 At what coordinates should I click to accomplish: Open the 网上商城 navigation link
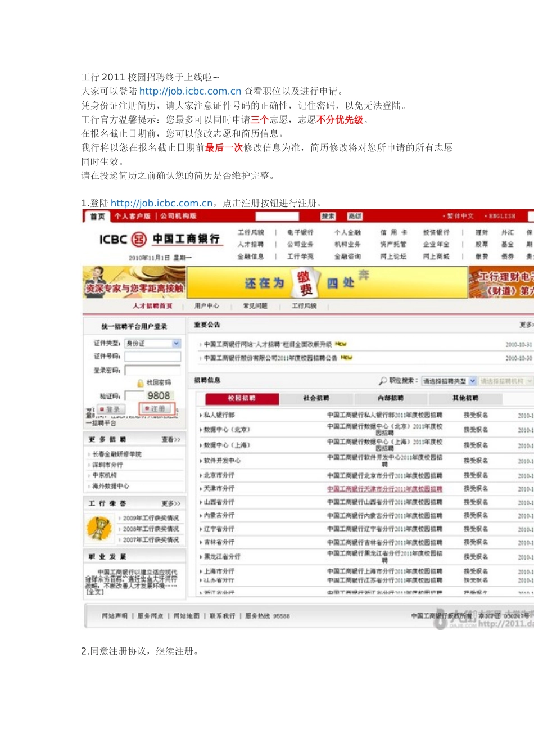tap(436, 256)
